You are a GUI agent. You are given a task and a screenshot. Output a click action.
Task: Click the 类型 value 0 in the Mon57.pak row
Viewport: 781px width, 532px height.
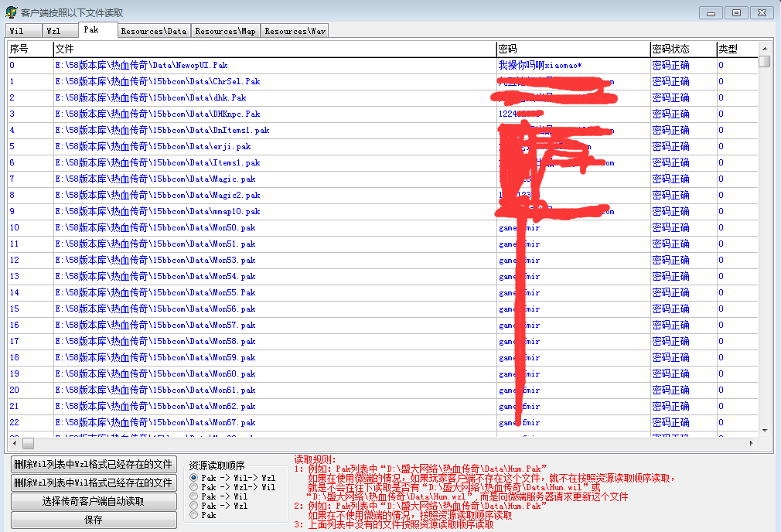pos(721,326)
